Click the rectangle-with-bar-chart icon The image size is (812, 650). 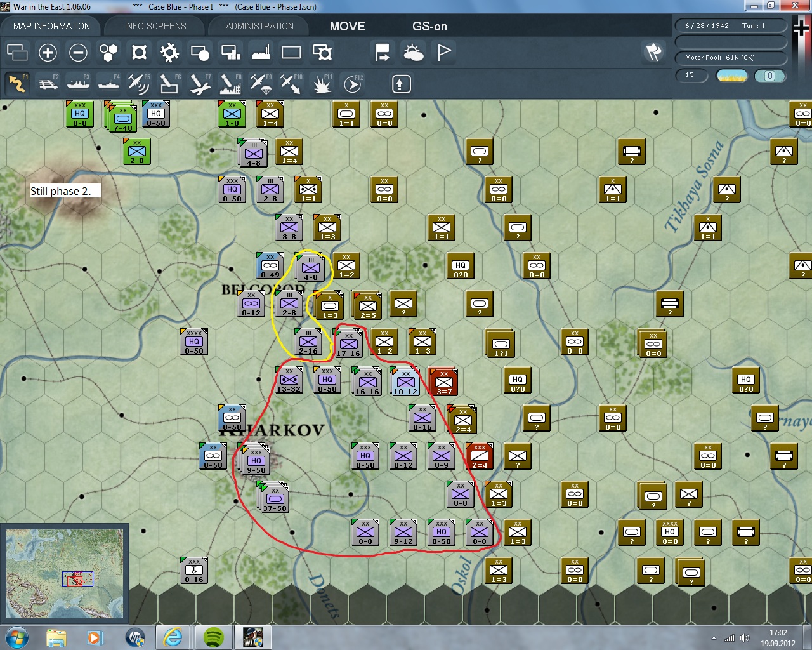[230, 52]
